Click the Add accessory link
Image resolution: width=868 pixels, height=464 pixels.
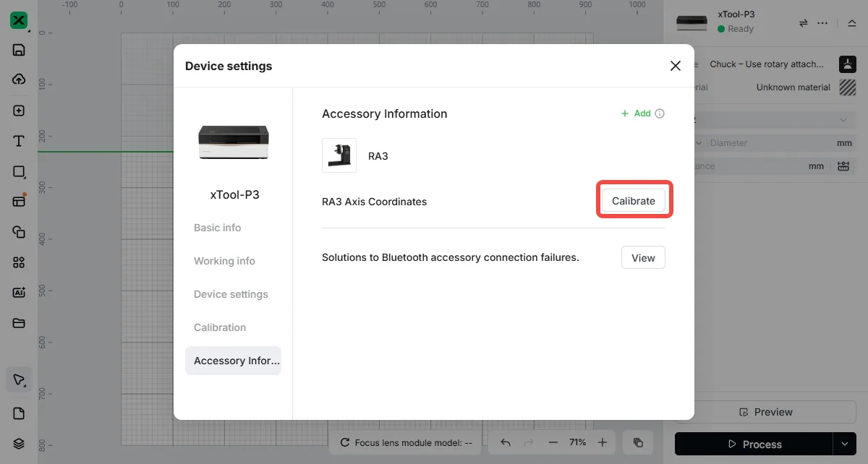pos(637,113)
